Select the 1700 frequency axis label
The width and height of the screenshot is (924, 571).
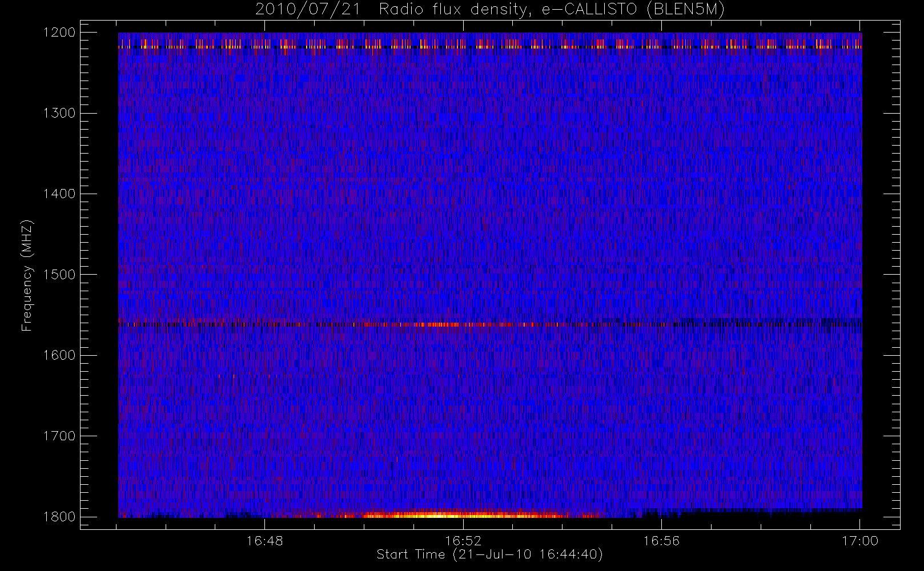point(60,436)
